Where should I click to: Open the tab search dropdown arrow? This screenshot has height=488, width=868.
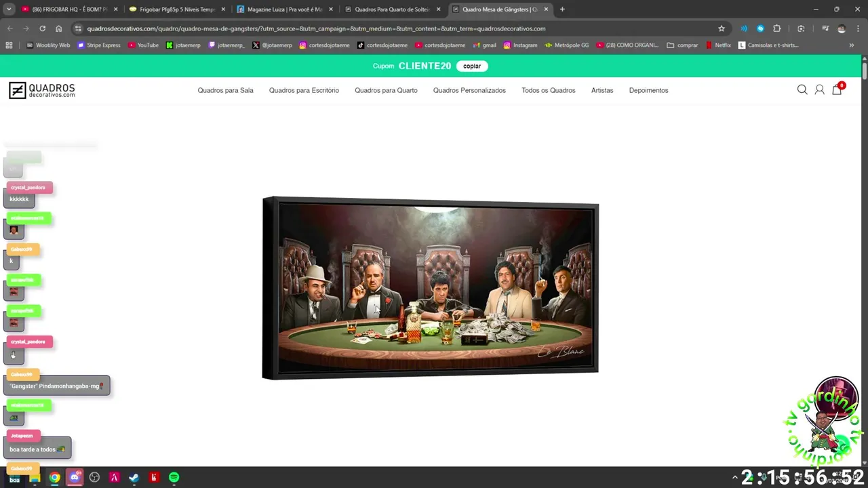click(x=9, y=9)
